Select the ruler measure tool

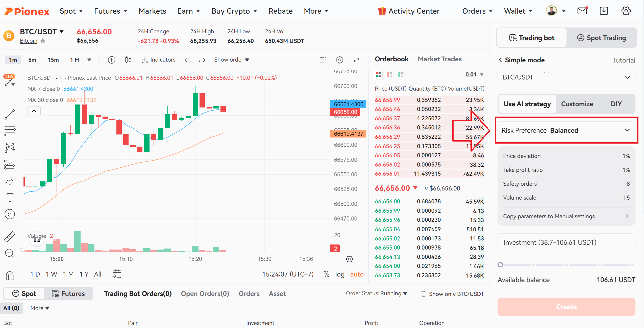(10, 237)
